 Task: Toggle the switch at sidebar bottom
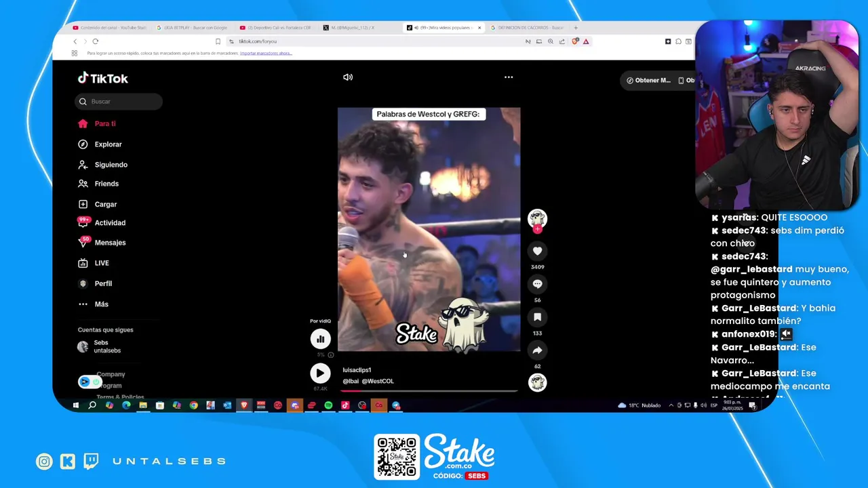[90, 382]
